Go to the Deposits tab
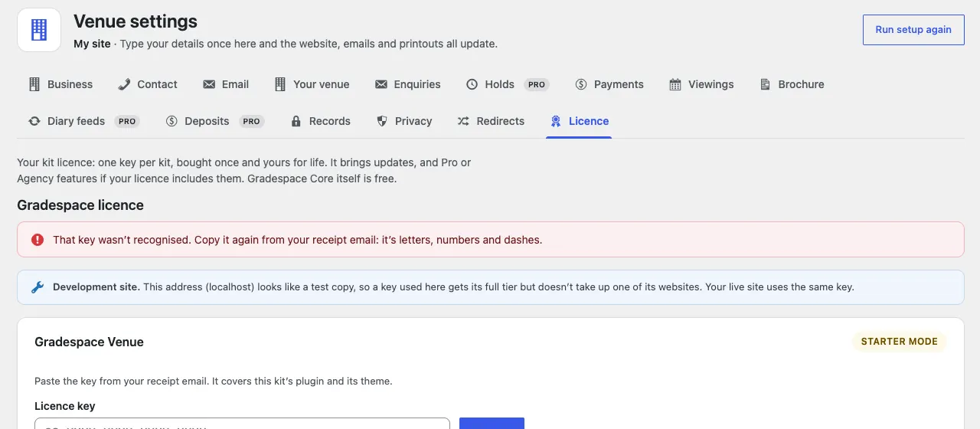 click(215, 121)
